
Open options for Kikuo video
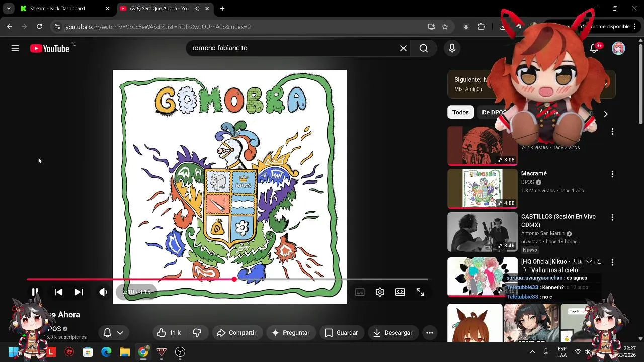(x=612, y=263)
